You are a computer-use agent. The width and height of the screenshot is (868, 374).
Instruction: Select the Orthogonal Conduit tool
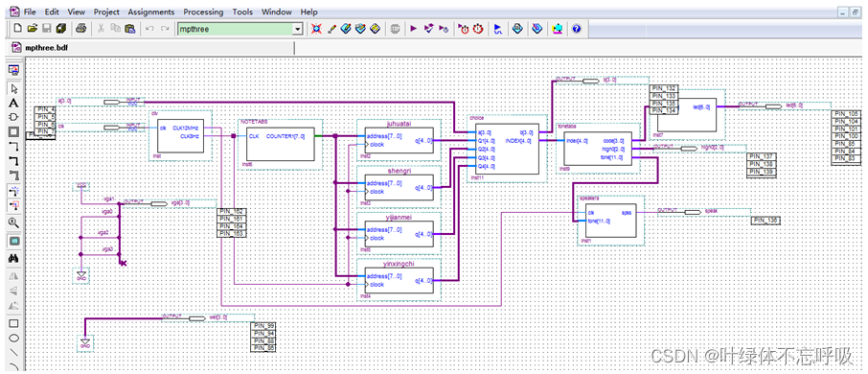(x=14, y=175)
